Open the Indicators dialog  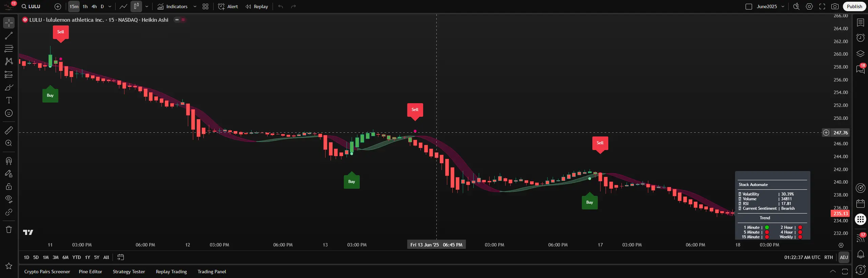click(x=173, y=6)
